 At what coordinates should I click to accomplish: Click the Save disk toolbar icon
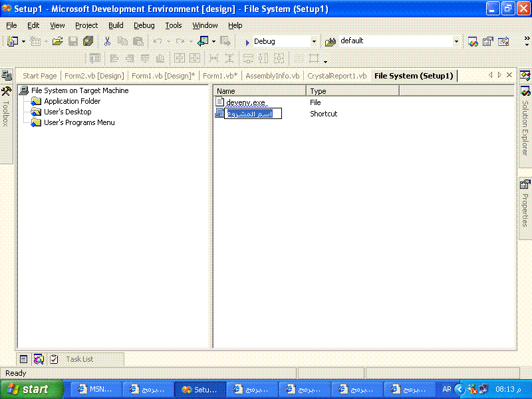pyautogui.click(x=73, y=41)
